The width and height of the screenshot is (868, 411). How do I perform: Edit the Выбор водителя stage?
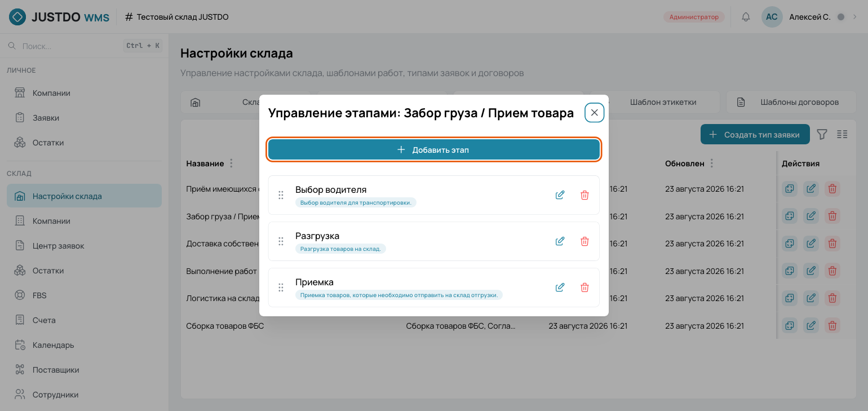pos(560,195)
